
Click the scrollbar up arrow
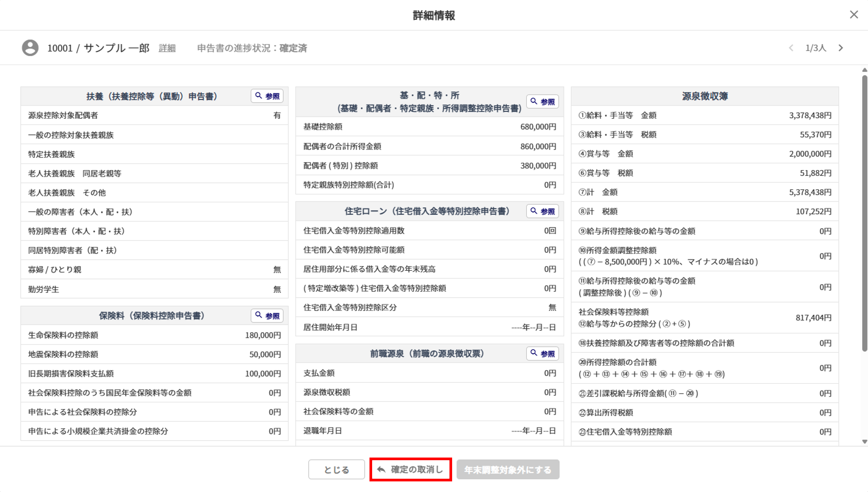click(x=864, y=70)
